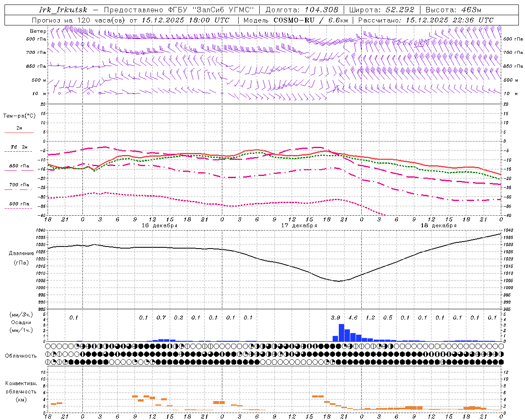Click the precipitation value '0.5'
Viewport: 525px width, 420px height.
tap(388, 317)
